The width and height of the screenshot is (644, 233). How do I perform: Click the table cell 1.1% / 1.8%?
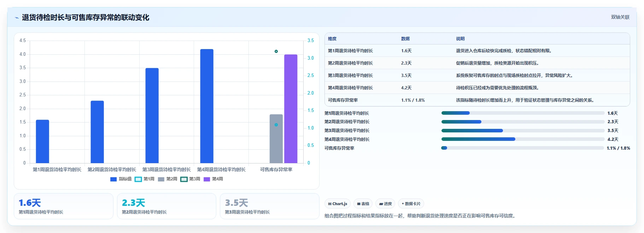pyautogui.click(x=413, y=100)
